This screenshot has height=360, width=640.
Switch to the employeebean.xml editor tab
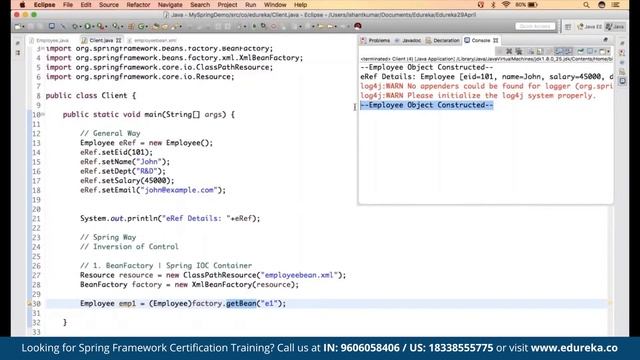pos(152,40)
